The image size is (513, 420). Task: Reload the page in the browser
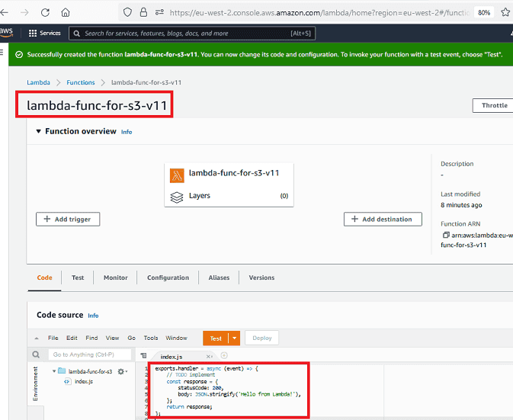(45, 12)
